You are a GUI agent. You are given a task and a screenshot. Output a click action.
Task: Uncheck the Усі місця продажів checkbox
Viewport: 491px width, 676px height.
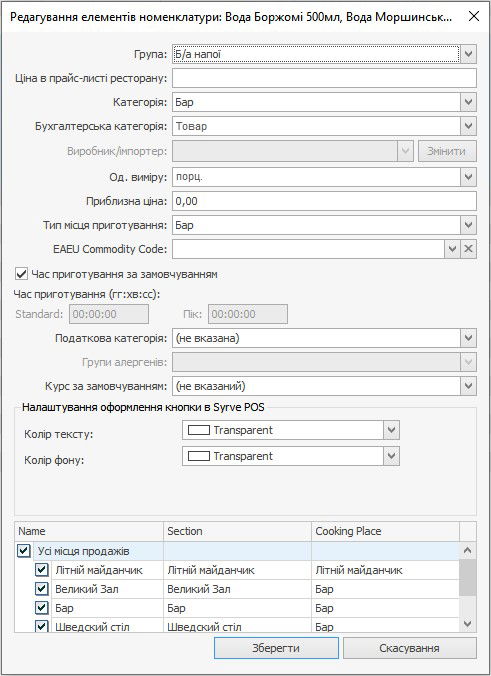pyautogui.click(x=24, y=551)
